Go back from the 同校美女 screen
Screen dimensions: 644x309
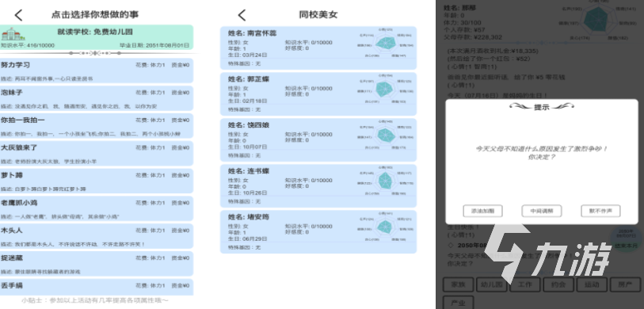242,15
